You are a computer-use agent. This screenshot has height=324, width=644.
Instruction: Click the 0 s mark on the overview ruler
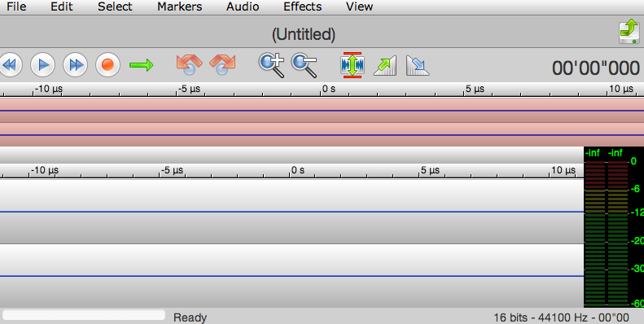pos(329,89)
